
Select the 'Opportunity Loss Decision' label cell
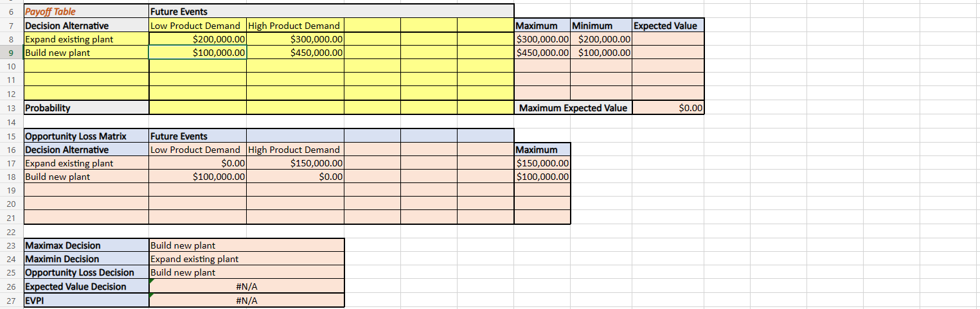pyautogui.click(x=86, y=272)
